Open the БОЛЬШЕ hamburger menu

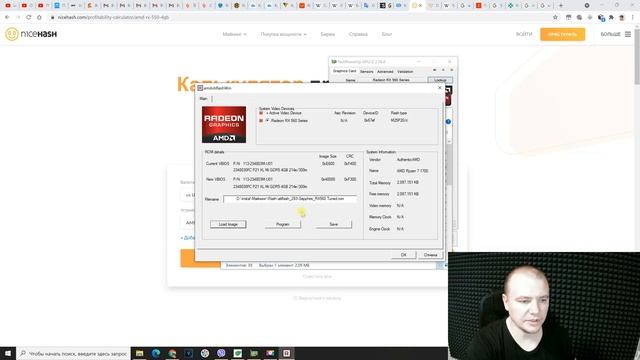coord(616,34)
